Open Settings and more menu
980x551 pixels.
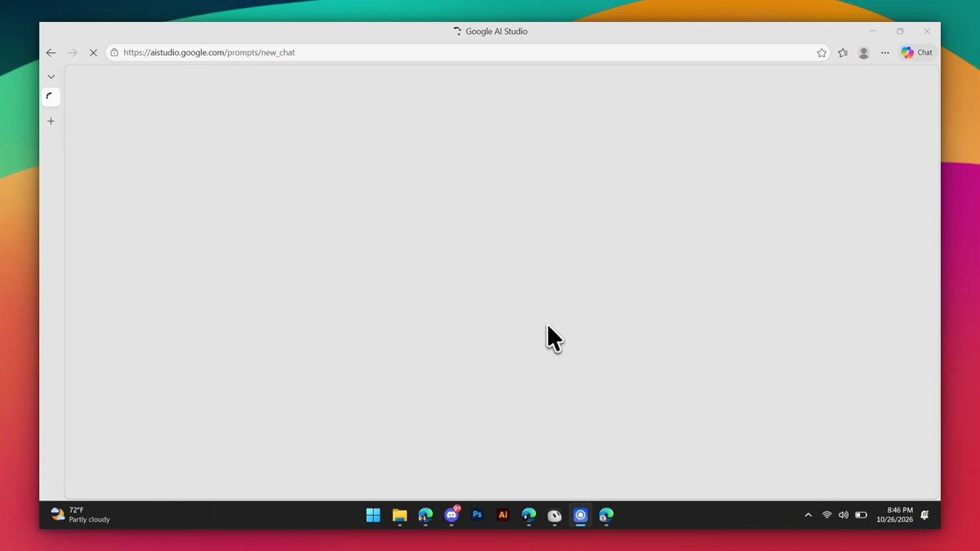884,52
